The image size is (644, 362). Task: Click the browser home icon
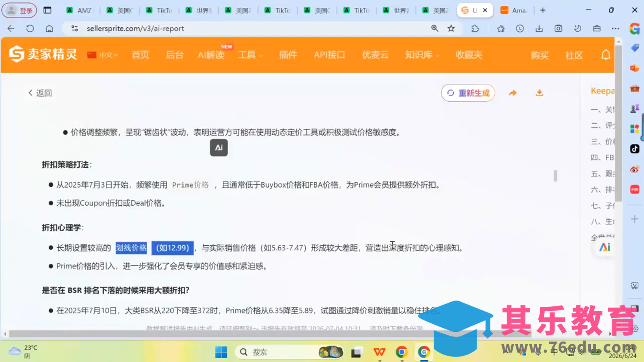(x=50, y=28)
